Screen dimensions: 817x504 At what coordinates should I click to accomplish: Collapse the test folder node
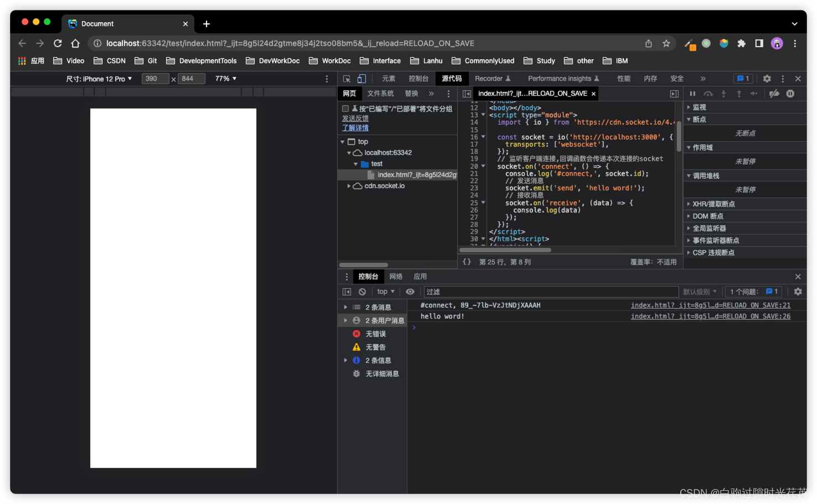[x=355, y=164]
